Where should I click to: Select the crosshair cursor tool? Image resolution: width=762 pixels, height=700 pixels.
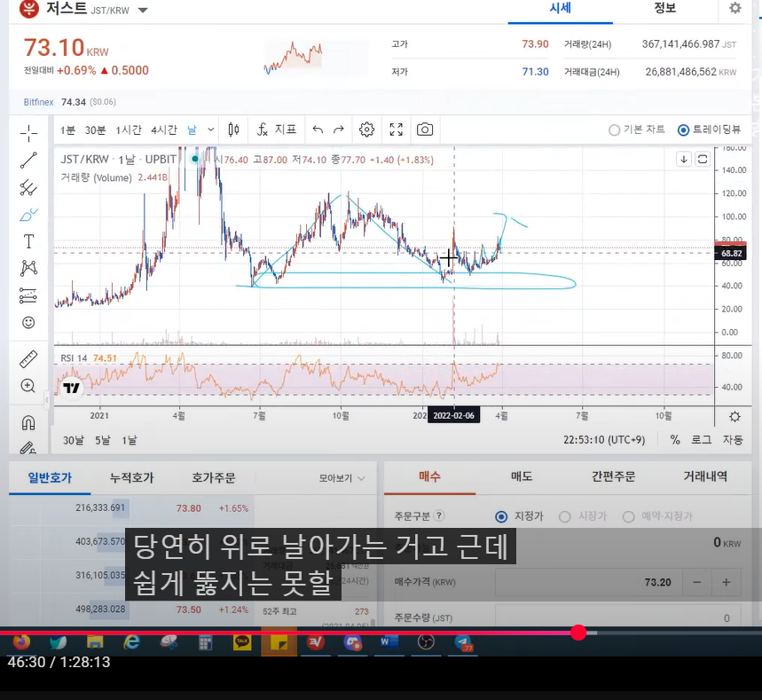coord(28,133)
